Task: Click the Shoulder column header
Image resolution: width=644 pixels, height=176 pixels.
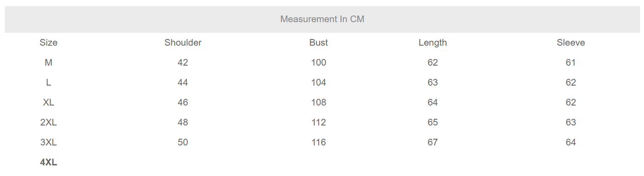Action: [183, 43]
